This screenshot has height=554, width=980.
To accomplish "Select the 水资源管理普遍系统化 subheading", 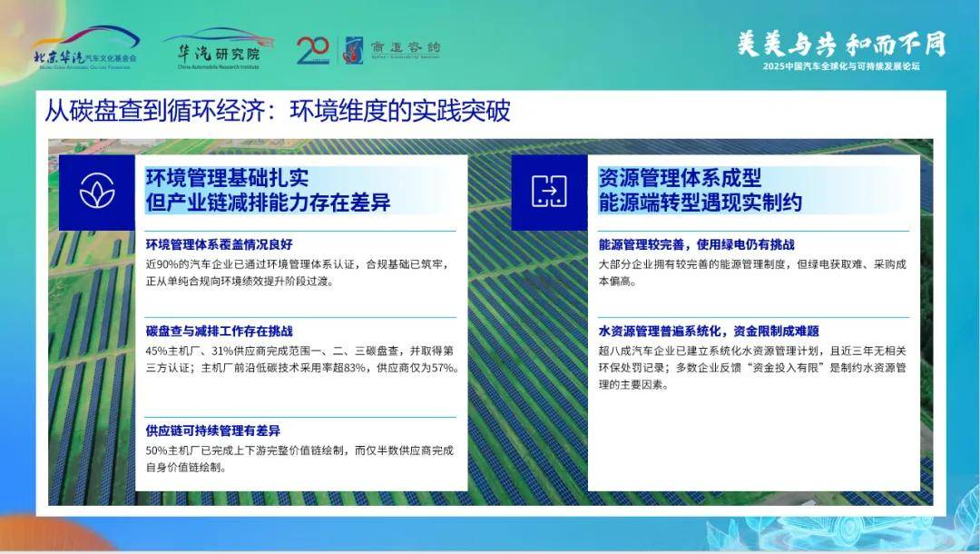I will tap(709, 331).
